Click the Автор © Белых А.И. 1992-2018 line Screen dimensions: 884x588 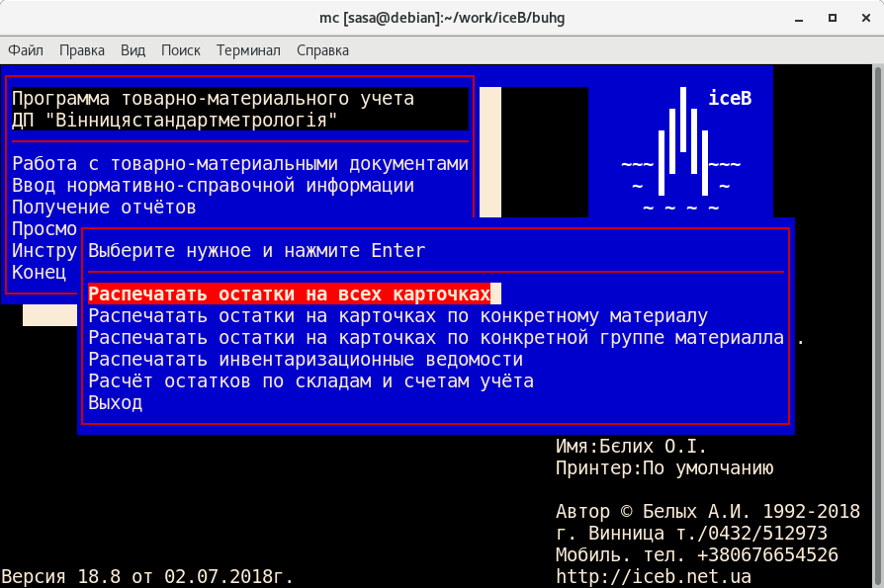[708, 511]
